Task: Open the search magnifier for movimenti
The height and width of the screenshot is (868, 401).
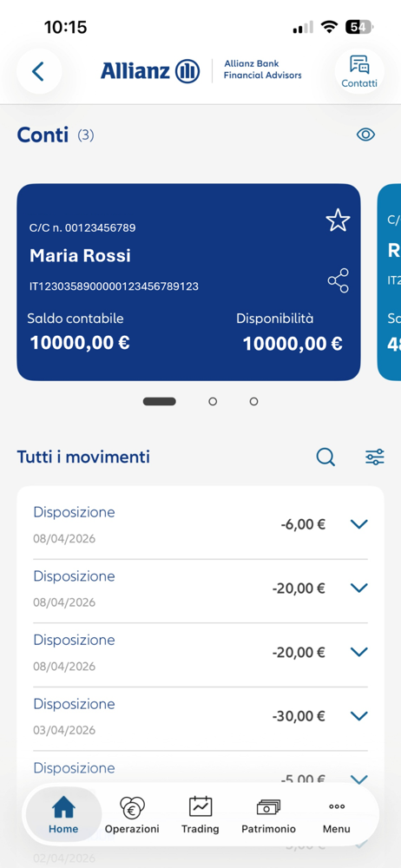Action: click(325, 457)
